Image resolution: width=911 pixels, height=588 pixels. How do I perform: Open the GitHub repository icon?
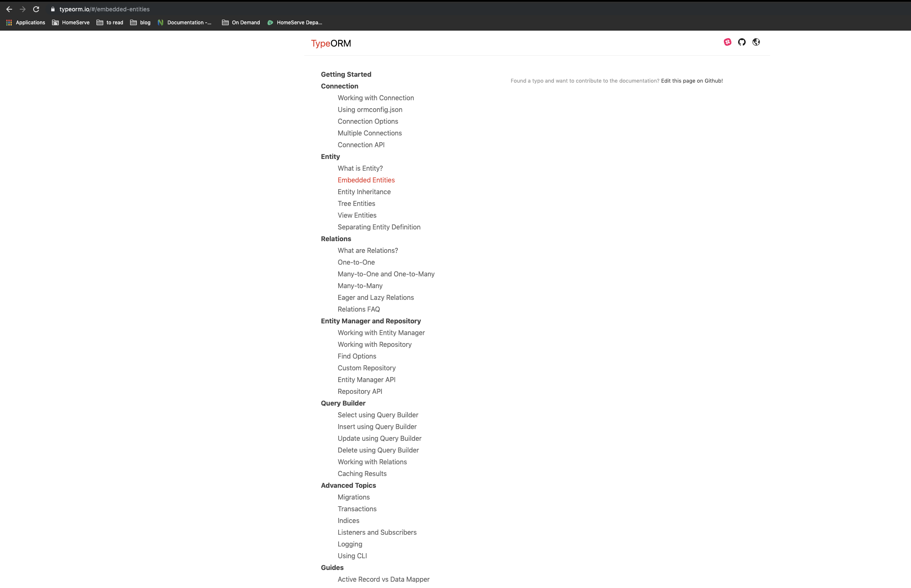742,42
